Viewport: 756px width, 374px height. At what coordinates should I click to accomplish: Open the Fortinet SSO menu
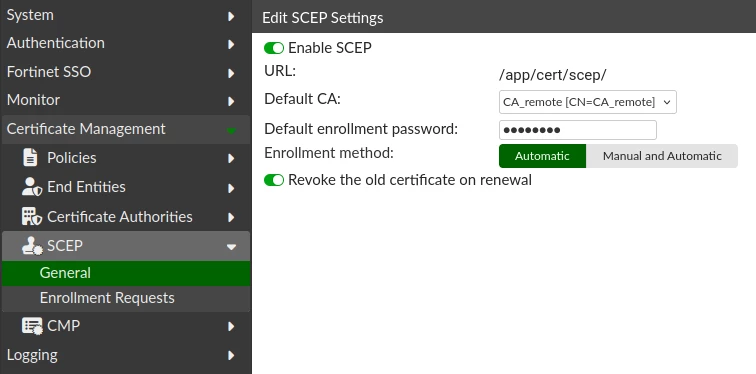126,72
